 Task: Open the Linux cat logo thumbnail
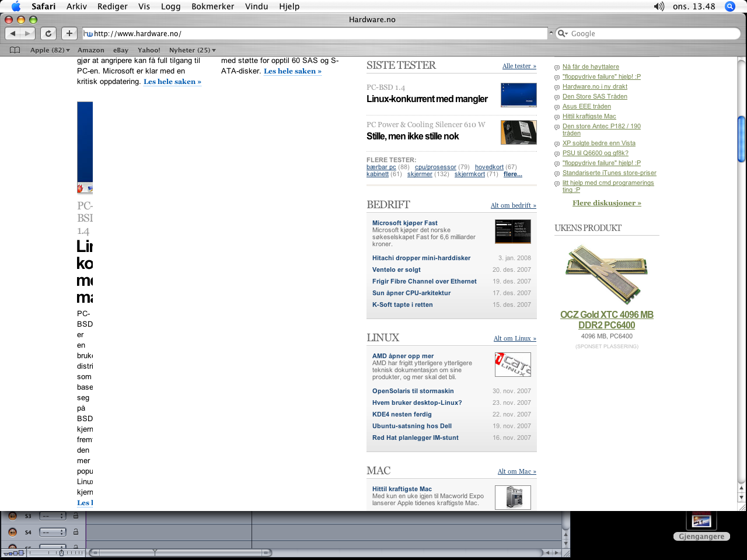pos(513,365)
